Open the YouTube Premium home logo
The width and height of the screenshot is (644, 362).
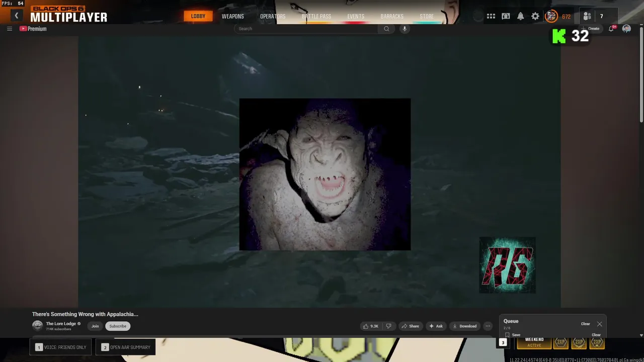point(33,29)
